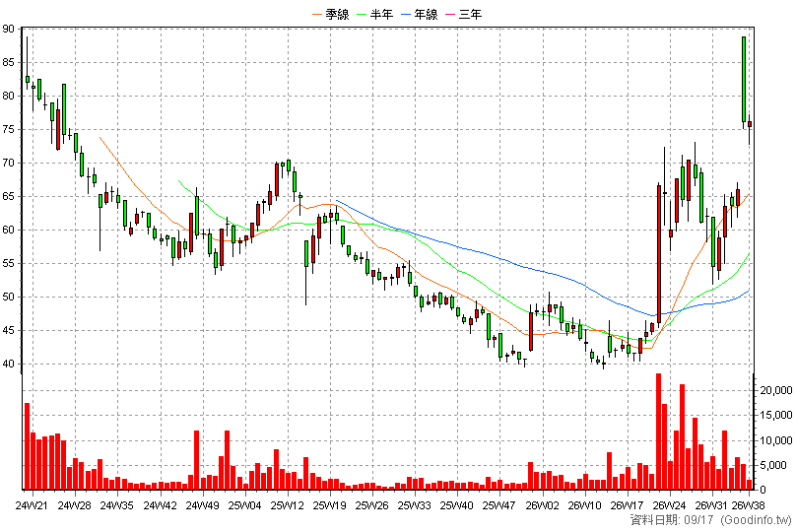The width and height of the screenshot is (796, 532).
Task: Click the 年線 legend entry
Action: click(x=420, y=14)
